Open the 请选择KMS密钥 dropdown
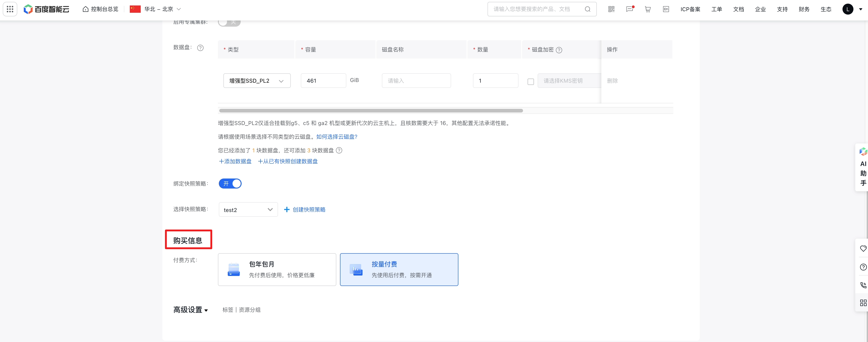This screenshot has width=868, height=342. pyautogui.click(x=569, y=81)
